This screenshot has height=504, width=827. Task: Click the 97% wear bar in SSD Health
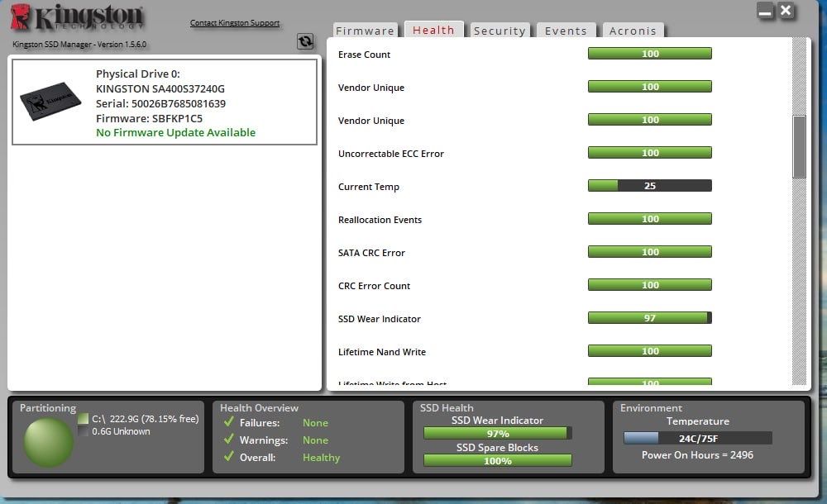pyautogui.click(x=497, y=433)
